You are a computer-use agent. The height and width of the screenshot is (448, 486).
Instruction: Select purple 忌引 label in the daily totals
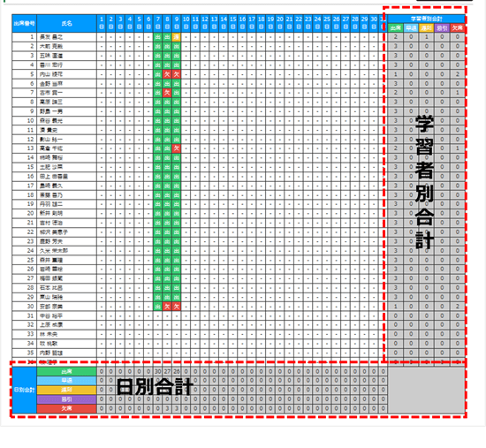(66, 399)
